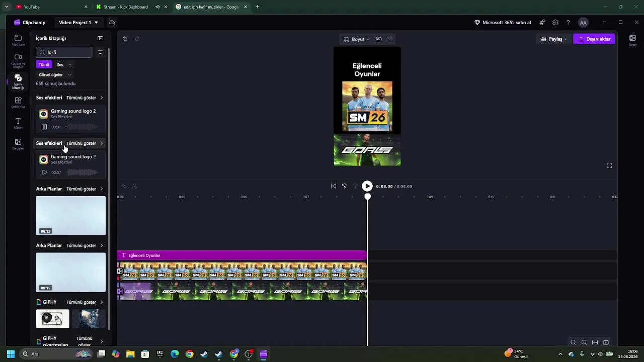
Task: Enter fullscreen preview mode
Action: tap(609, 165)
